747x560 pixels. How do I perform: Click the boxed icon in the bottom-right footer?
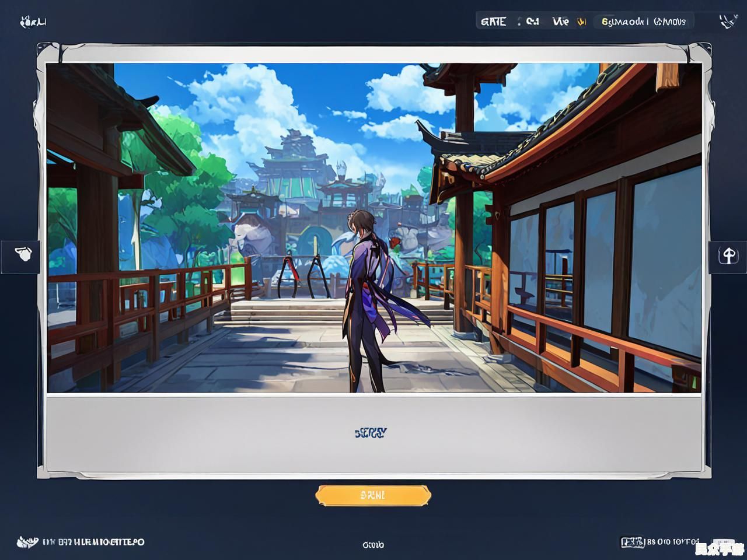tap(633, 542)
